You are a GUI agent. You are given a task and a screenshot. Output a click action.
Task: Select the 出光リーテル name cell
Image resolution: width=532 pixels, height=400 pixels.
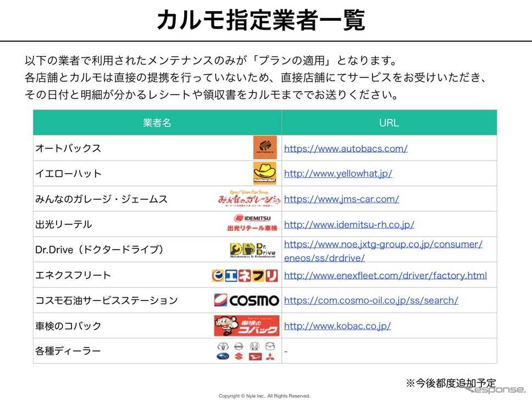157,224
